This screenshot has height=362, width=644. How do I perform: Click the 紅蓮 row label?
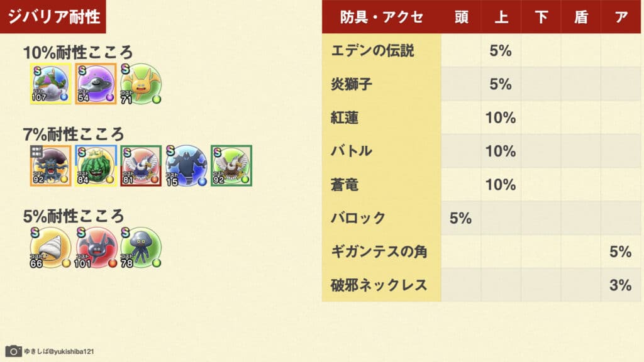tap(345, 118)
